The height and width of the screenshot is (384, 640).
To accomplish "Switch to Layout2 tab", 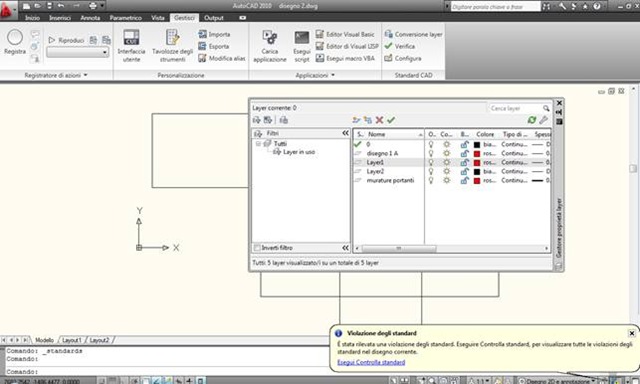I will click(x=99, y=340).
